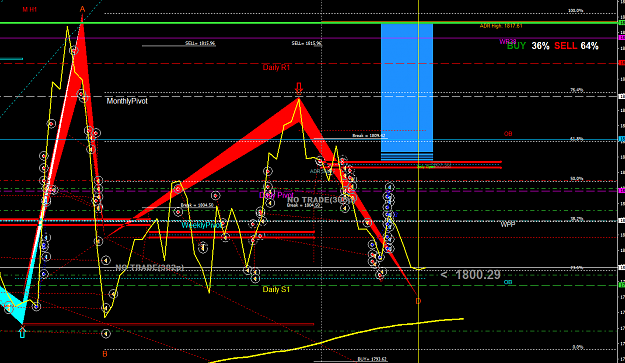Click the Break = 1809.42 label

[x=369, y=135]
